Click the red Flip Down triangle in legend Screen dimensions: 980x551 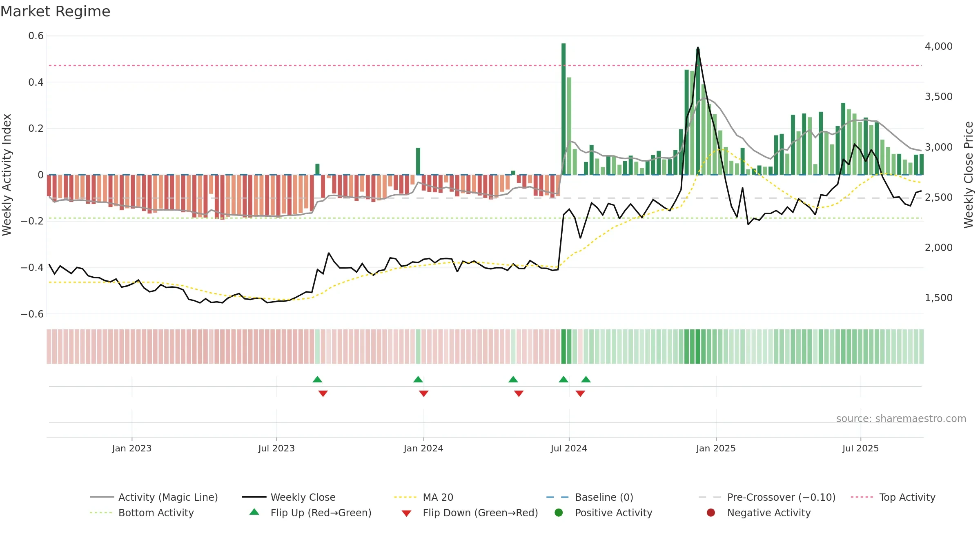click(406, 513)
